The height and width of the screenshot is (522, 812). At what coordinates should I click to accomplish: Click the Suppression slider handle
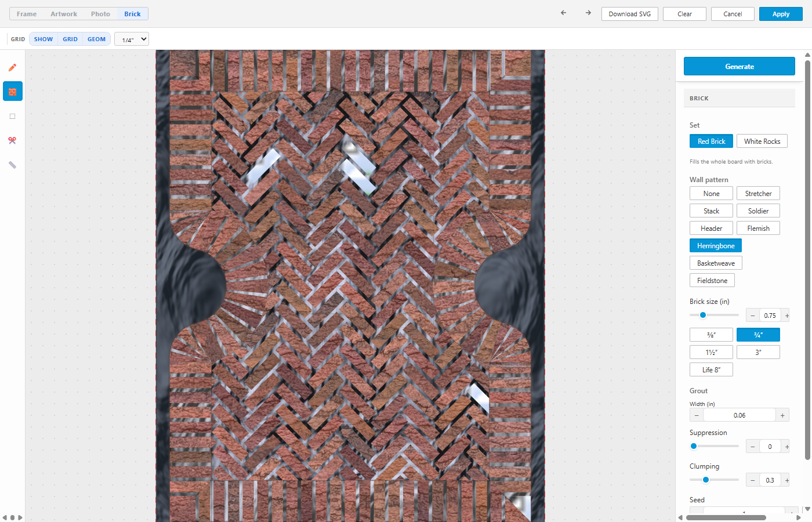(x=694, y=446)
